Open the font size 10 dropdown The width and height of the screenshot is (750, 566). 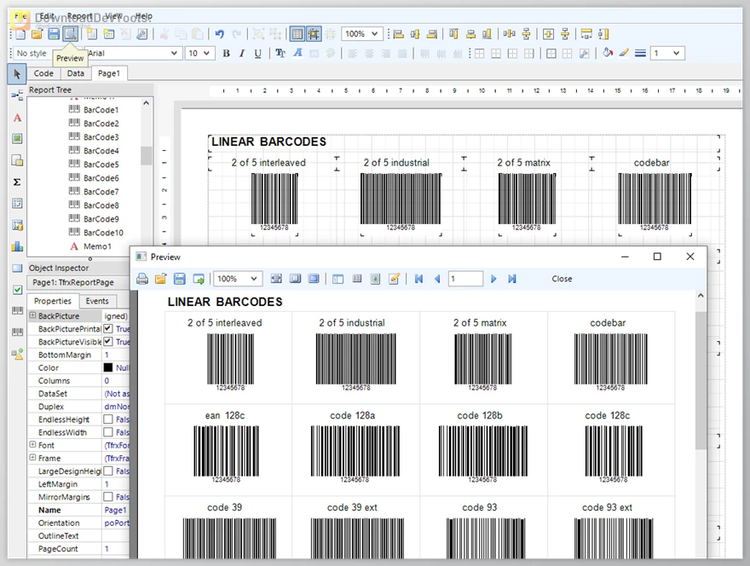click(x=207, y=53)
